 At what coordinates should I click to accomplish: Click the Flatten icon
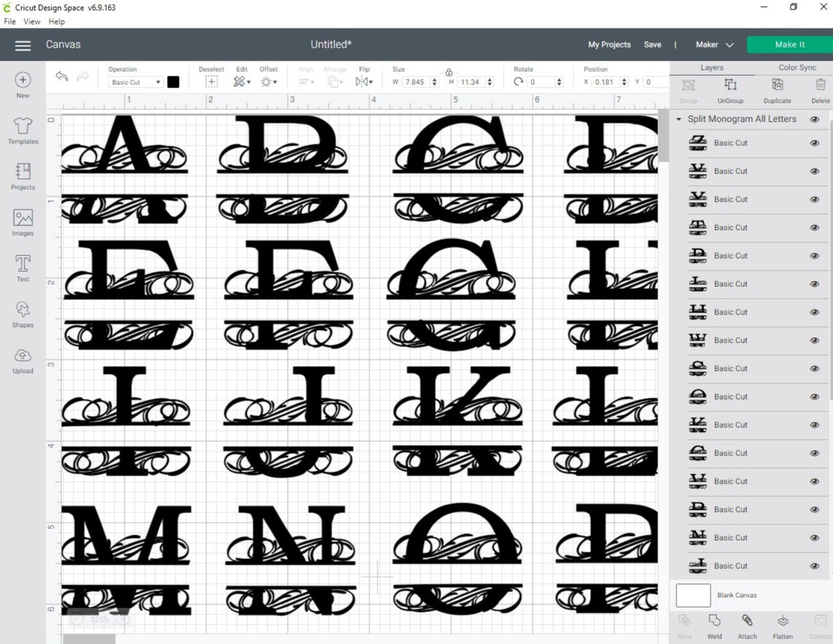pos(782,626)
